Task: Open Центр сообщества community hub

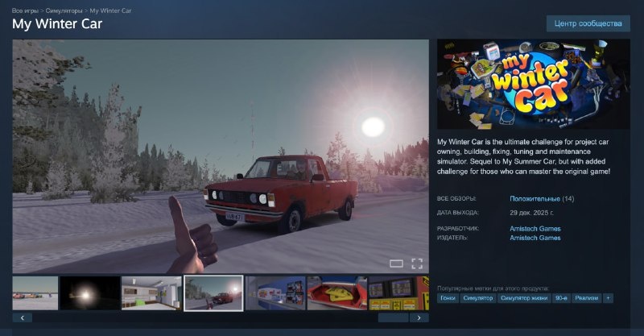Action: [x=588, y=23]
